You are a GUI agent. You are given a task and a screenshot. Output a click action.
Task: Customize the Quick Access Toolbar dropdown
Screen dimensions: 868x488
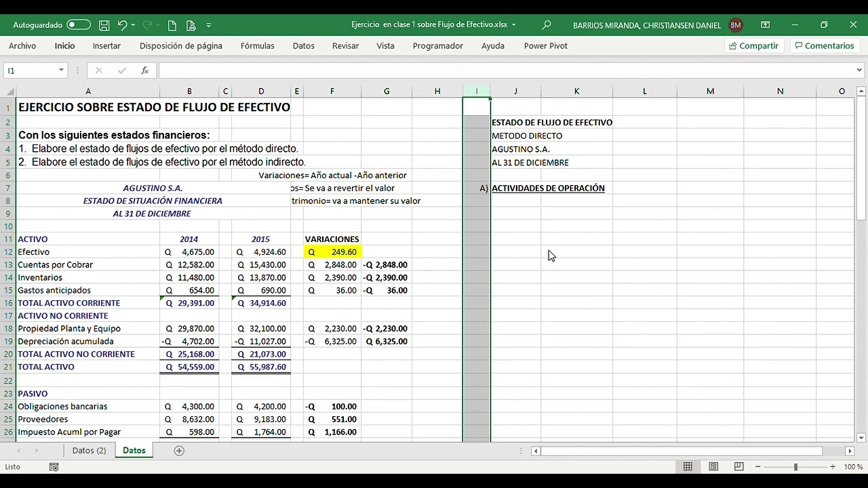tap(208, 25)
